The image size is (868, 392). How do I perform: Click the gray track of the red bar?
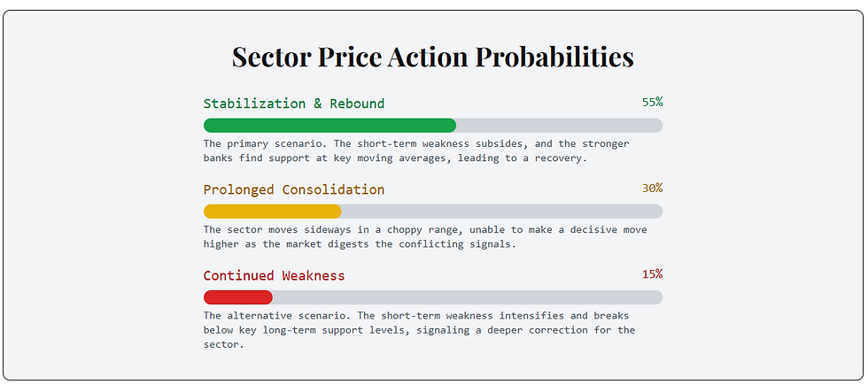(x=468, y=297)
